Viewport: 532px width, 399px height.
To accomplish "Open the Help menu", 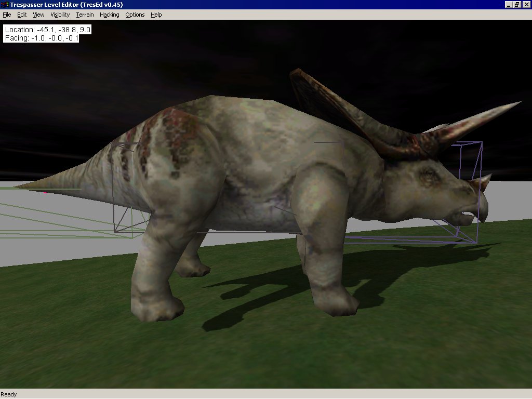I will 156,15.
